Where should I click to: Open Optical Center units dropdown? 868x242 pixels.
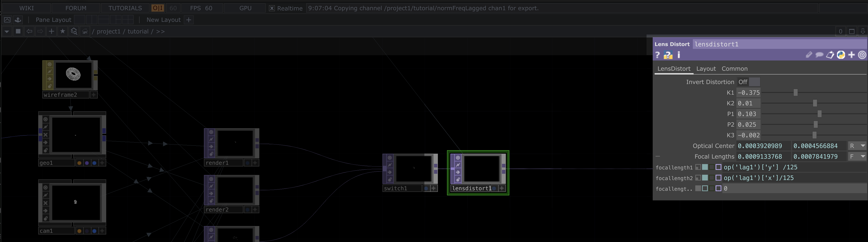point(857,146)
